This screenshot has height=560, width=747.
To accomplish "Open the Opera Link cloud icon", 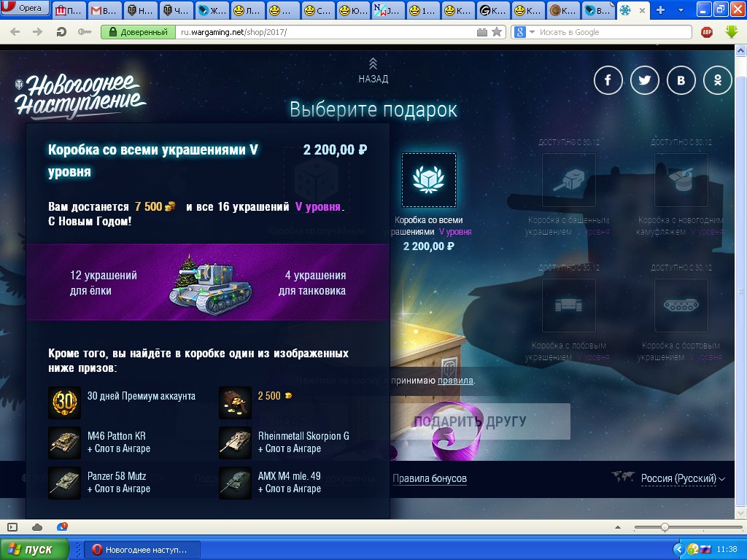I will click(37, 527).
